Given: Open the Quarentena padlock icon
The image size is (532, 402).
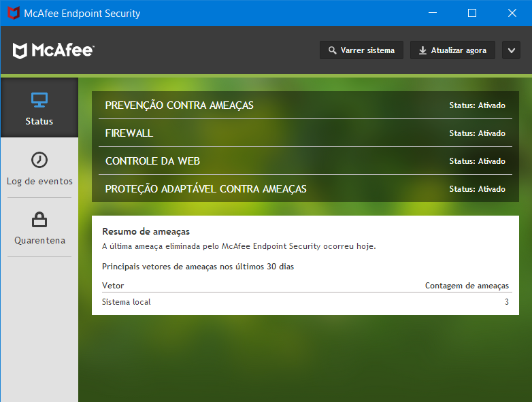Looking at the screenshot, I should [x=39, y=220].
